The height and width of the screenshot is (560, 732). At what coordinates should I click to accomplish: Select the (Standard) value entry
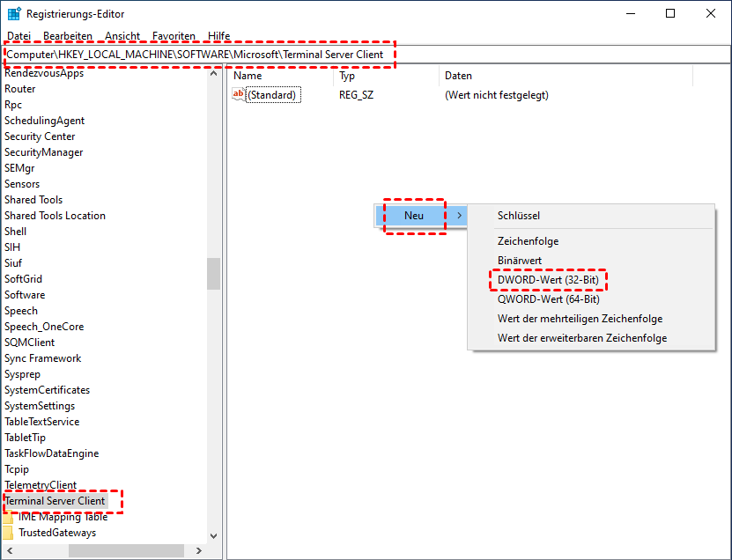[271, 95]
